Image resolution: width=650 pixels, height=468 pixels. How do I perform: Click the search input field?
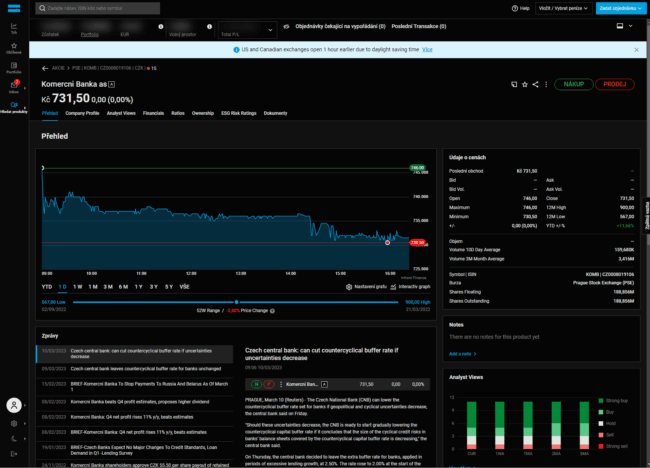pyautogui.click(x=97, y=8)
